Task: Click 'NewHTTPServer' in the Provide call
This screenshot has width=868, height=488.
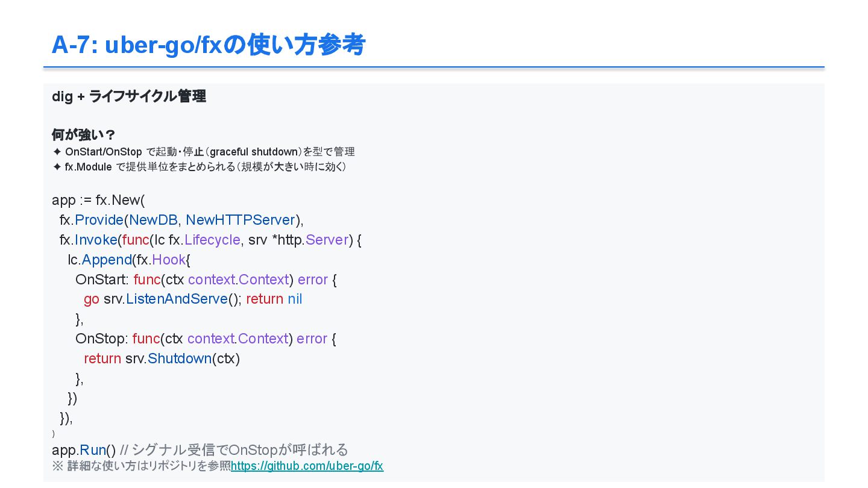Action: click(x=241, y=220)
